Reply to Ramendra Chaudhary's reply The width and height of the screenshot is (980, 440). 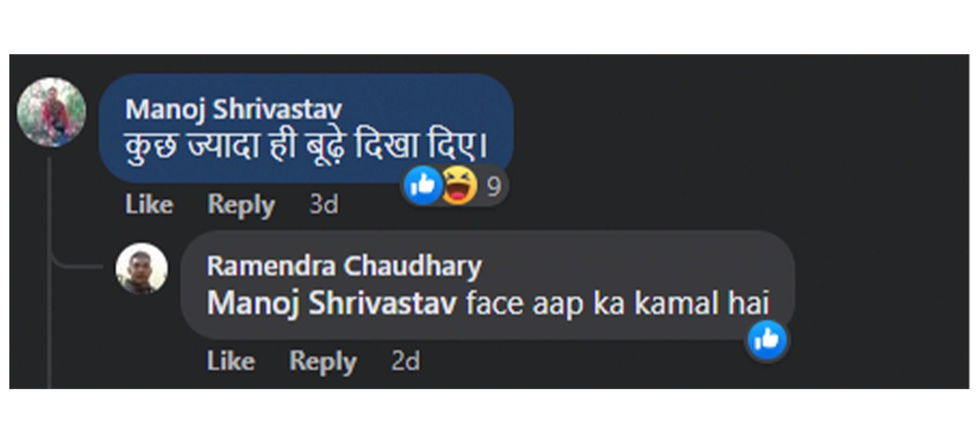click(323, 361)
